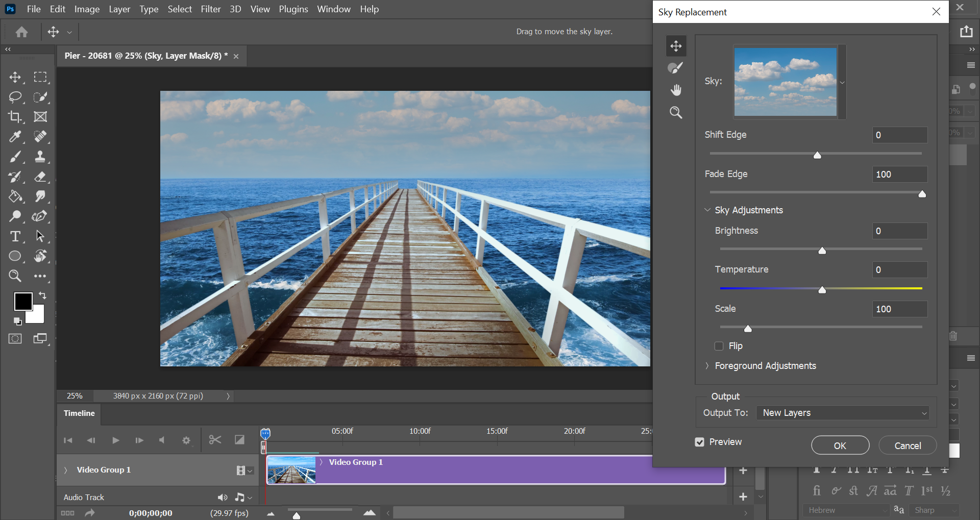Screen dimensions: 980x520
Task: Select the Clone Stamp tool
Action: (x=40, y=157)
